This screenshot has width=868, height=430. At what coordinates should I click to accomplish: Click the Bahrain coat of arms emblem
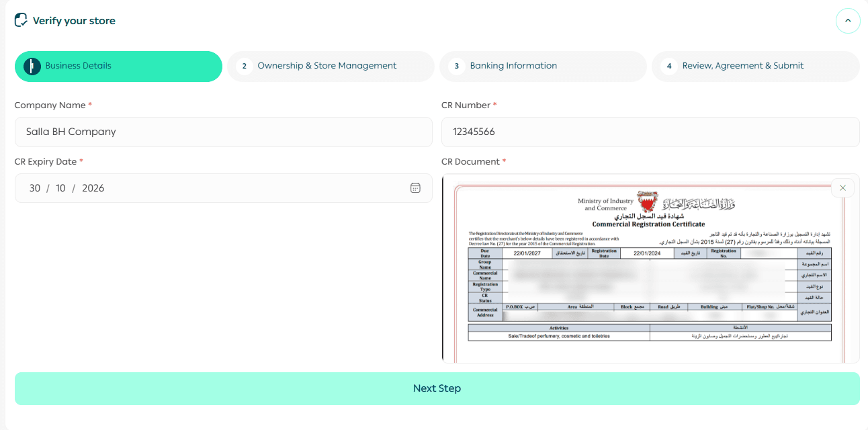click(x=648, y=202)
